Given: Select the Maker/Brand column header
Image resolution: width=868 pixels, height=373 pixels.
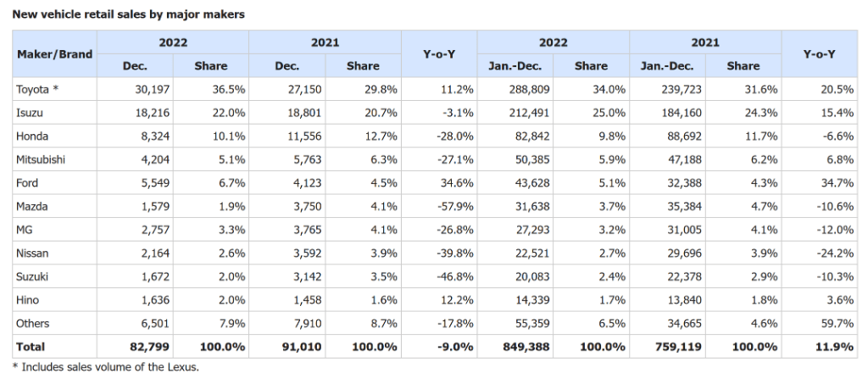Looking at the screenshot, I should pyautogui.click(x=55, y=54).
